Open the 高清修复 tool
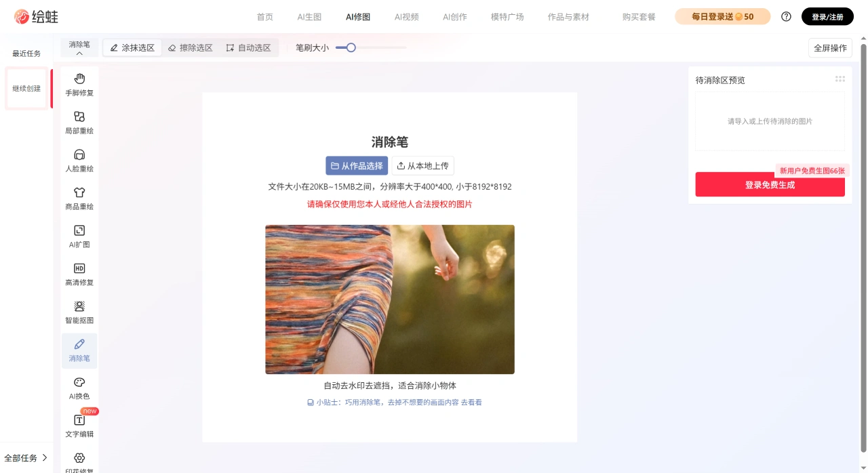Viewport: 868px width, 473px height. tap(79, 274)
